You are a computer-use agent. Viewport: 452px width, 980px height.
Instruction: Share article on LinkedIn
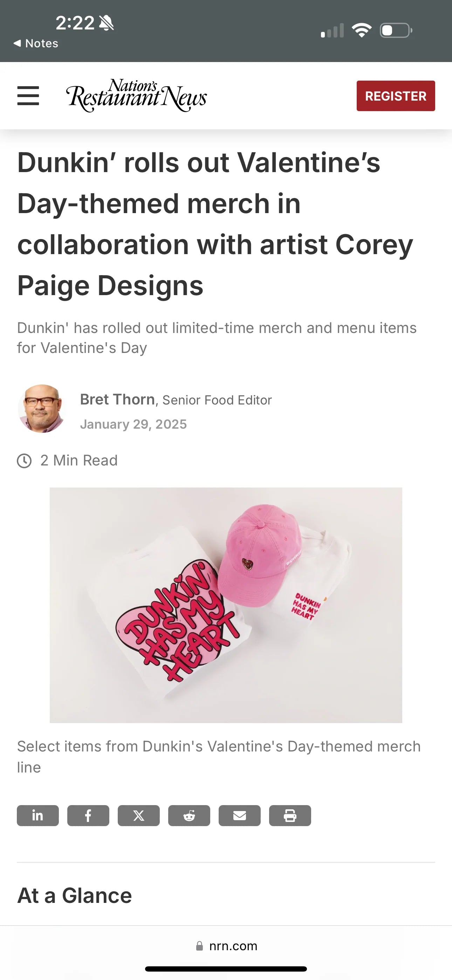point(38,815)
